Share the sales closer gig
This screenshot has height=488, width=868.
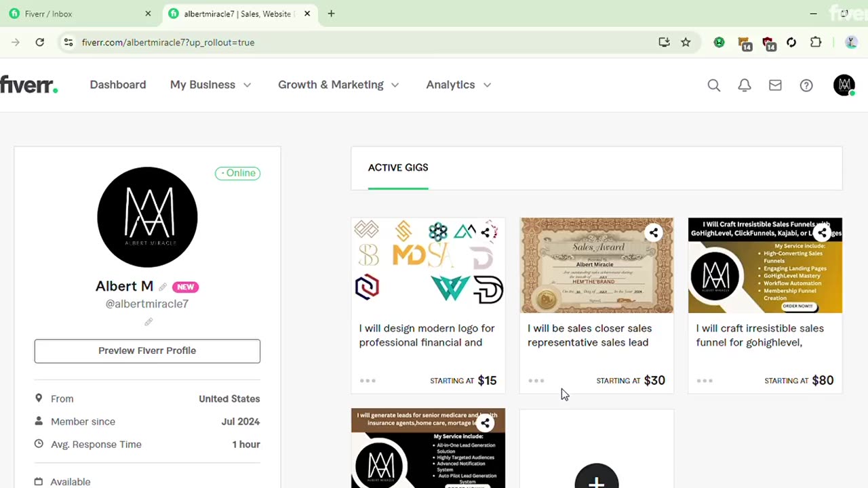654,232
